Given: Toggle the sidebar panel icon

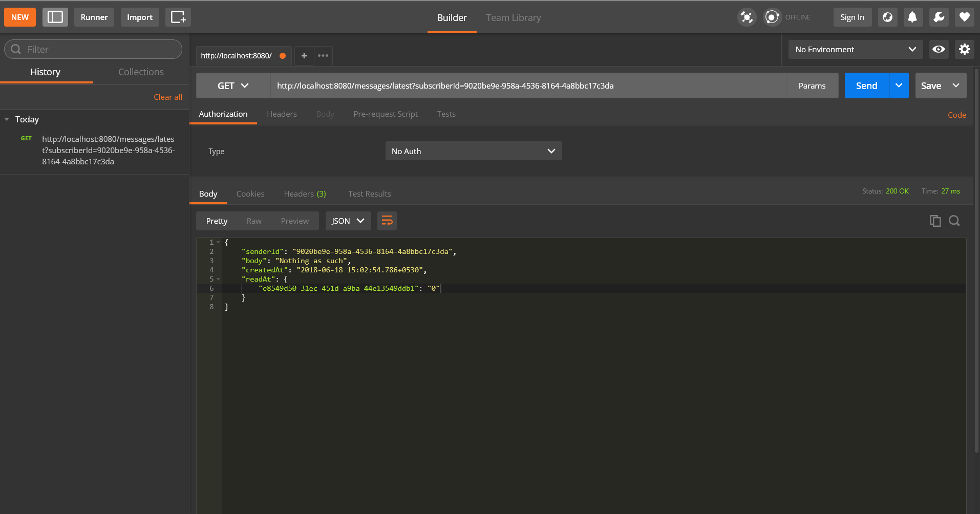Looking at the screenshot, I should point(55,17).
